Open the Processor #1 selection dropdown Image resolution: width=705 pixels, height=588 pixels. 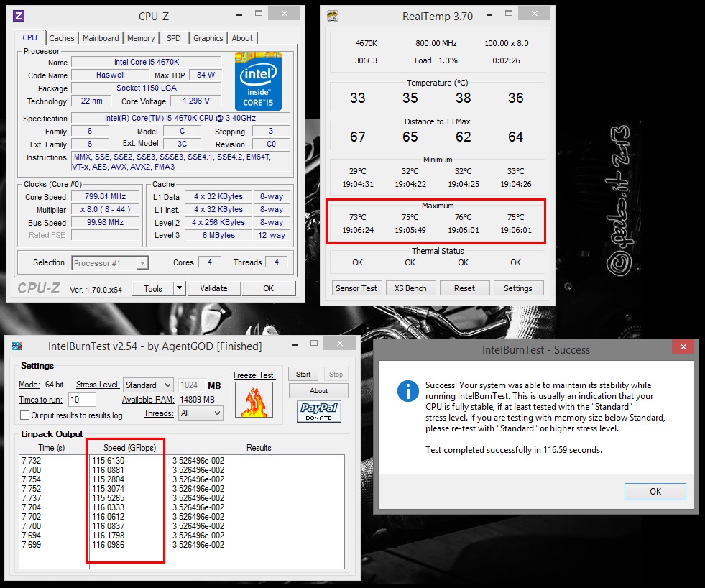pyautogui.click(x=110, y=263)
